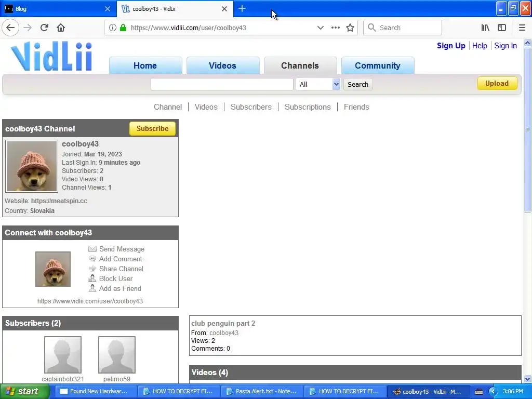532x399 pixels.
Task: Click in the VidLii search input field
Action: coord(222,84)
